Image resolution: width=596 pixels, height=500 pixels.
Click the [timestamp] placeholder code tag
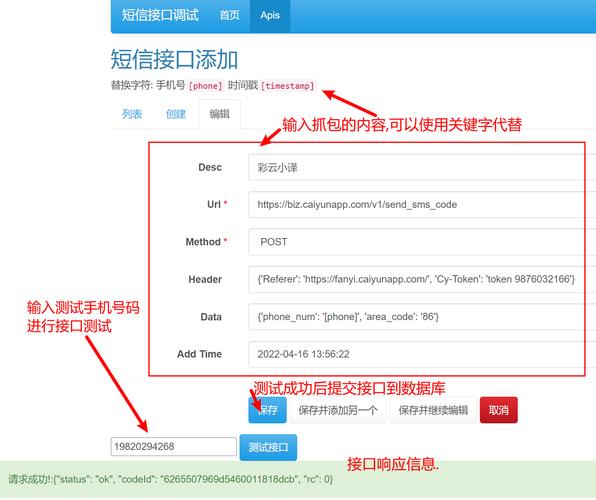coord(288,86)
